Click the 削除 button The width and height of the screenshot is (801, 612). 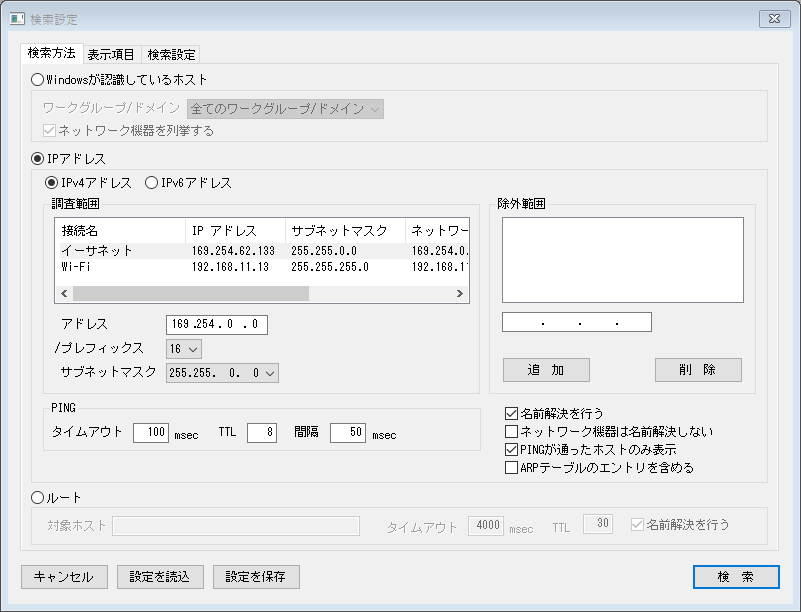(x=698, y=370)
